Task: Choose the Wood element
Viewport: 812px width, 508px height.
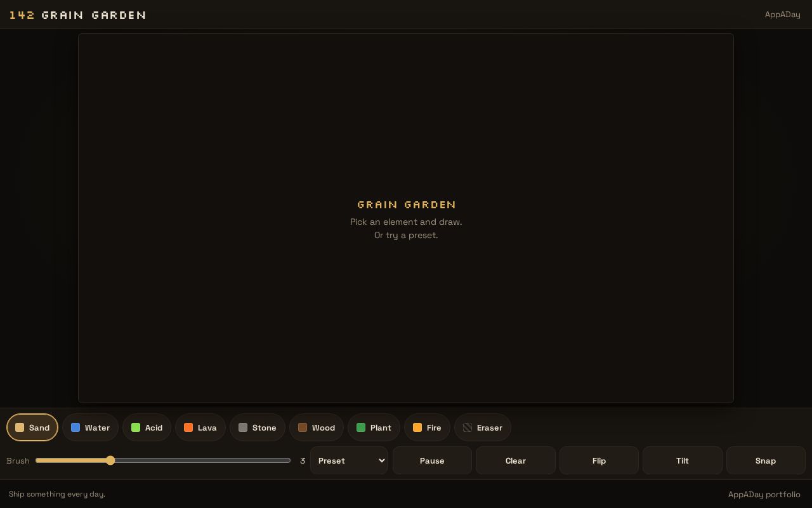Action: click(x=317, y=427)
